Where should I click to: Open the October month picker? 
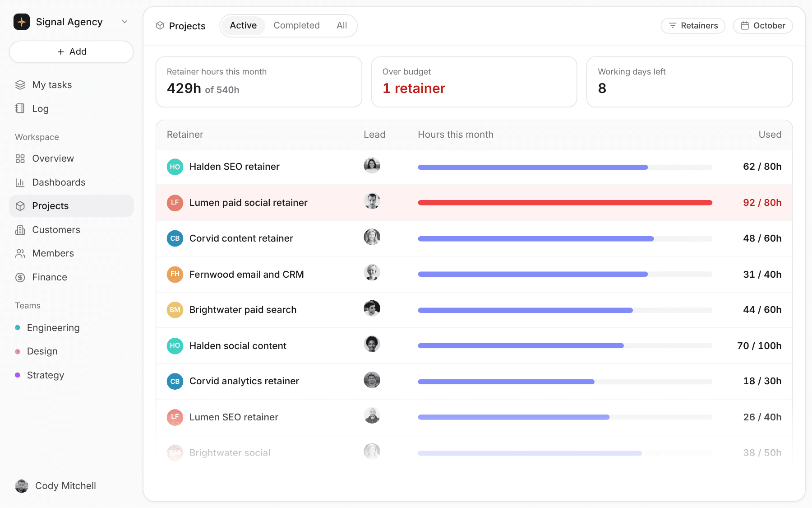pos(763,26)
